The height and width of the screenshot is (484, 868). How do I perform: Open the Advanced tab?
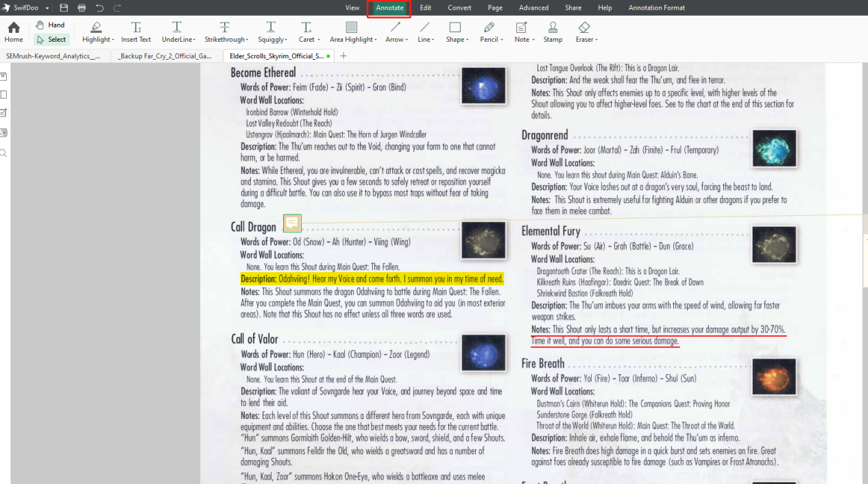[x=533, y=8]
